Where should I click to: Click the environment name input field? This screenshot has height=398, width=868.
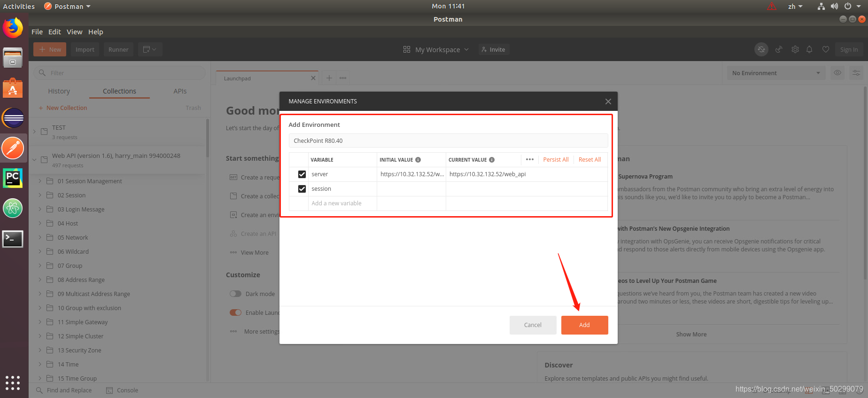[x=448, y=140]
